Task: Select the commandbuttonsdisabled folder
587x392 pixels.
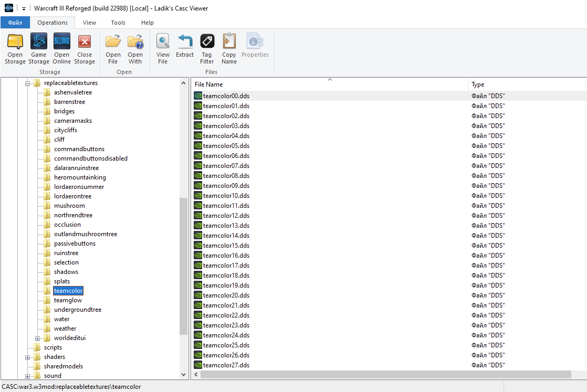Action: pyautogui.click(x=91, y=158)
